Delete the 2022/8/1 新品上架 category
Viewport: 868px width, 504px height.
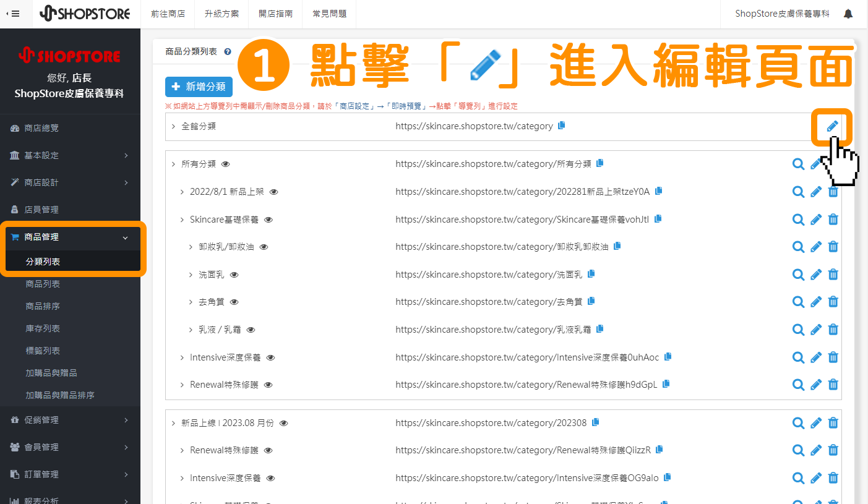[833, 192]
